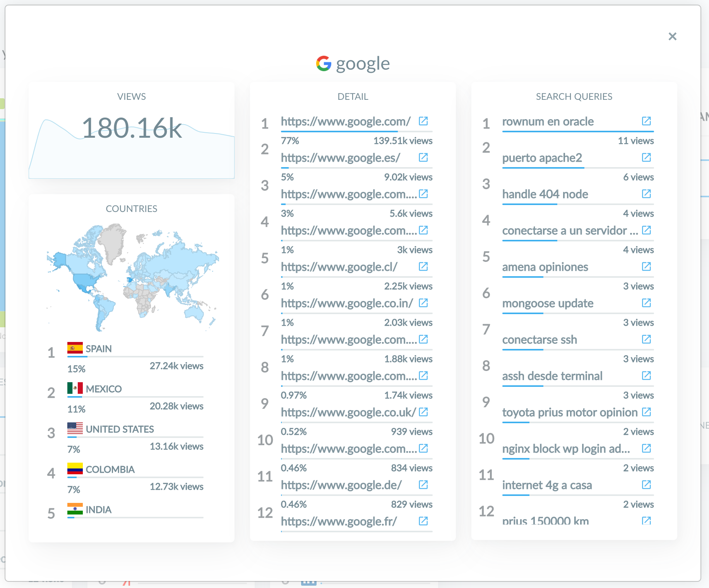Open external link icon on detail row 7
This screenshot has height=588, width=709.
coord(423,339)
